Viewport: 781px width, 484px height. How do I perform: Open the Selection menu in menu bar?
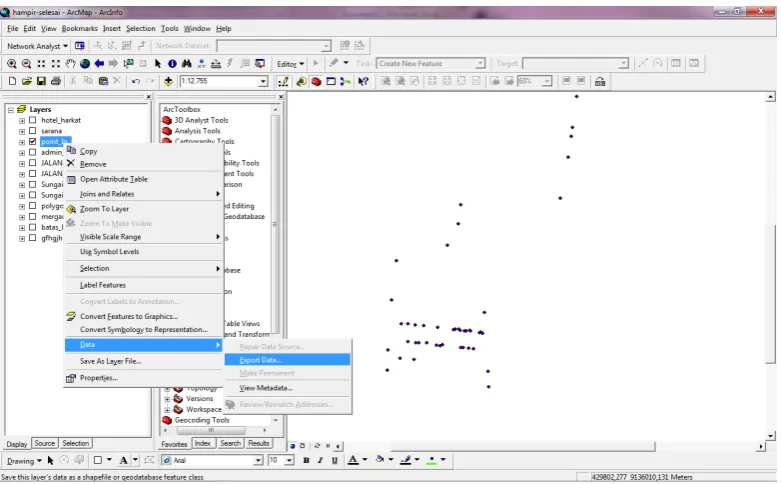(140, 28)
